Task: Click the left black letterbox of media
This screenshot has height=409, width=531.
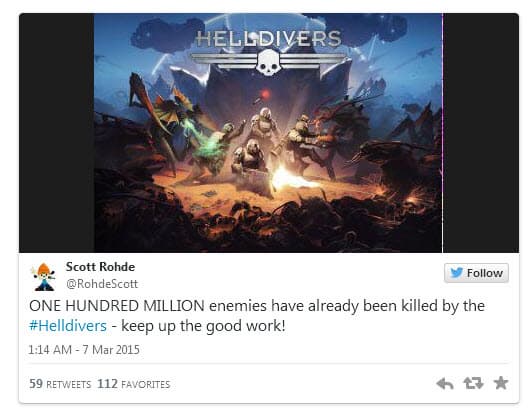Action: coord(57,133)
